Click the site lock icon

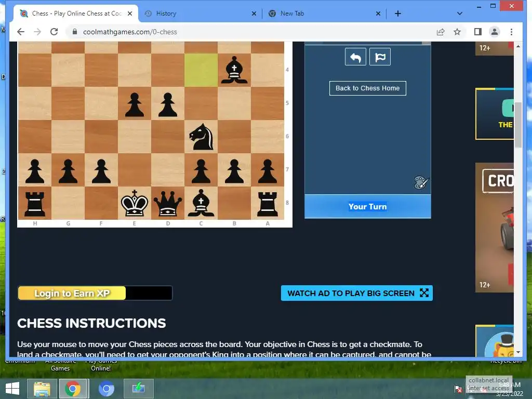(x=75, y=32)
